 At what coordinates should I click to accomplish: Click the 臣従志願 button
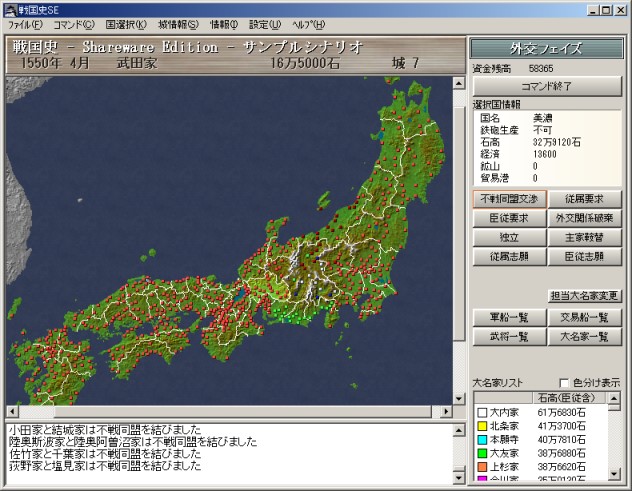(x=584, y=257)
